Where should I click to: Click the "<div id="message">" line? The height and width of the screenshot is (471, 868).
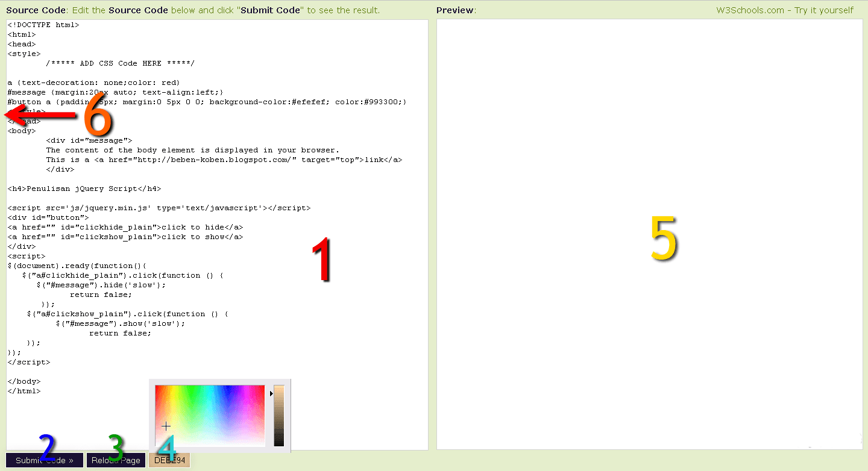[89, 140]
